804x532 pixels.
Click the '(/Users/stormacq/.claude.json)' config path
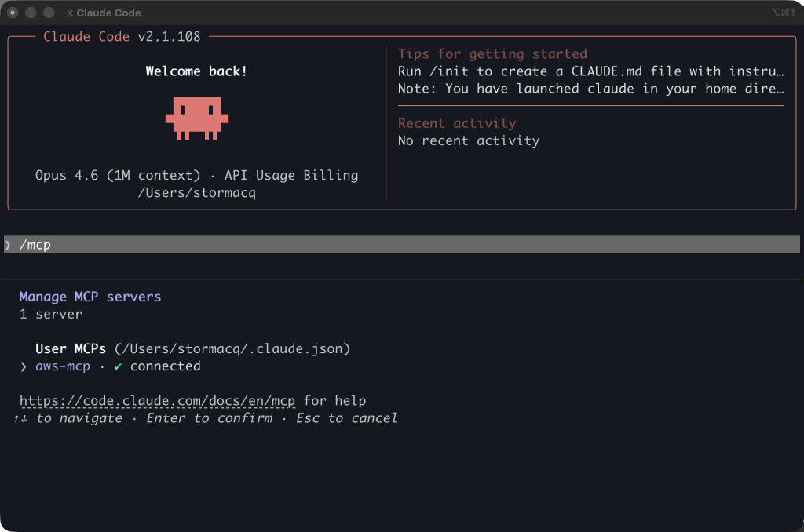(x=232, y=349)
